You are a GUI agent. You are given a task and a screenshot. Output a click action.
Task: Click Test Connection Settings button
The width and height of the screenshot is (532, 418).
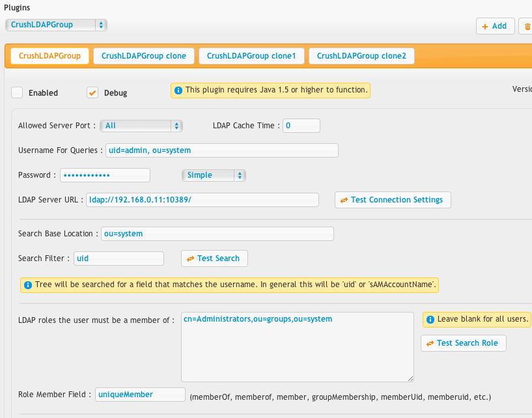pyautogui.click(x=393, y=200)
